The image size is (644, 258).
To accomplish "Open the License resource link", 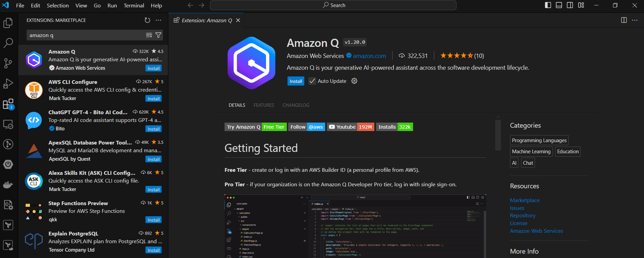I will point(519,223).
